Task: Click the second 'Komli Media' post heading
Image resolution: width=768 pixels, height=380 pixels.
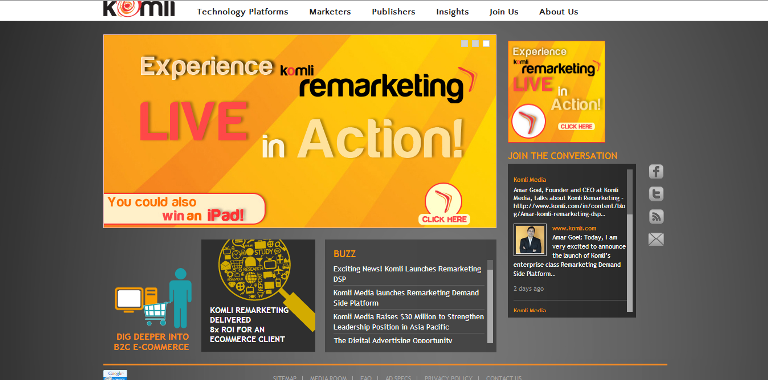Action: [x=529, y=310]
